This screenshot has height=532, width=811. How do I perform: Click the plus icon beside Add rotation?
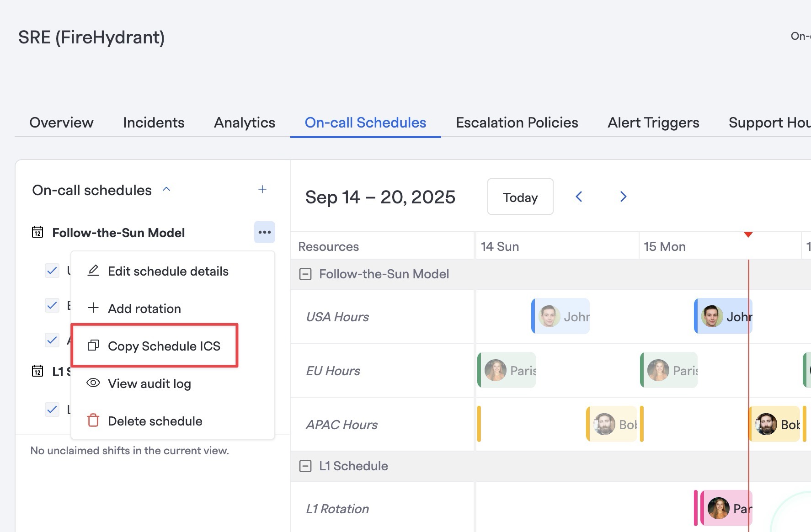click(93, 308)
